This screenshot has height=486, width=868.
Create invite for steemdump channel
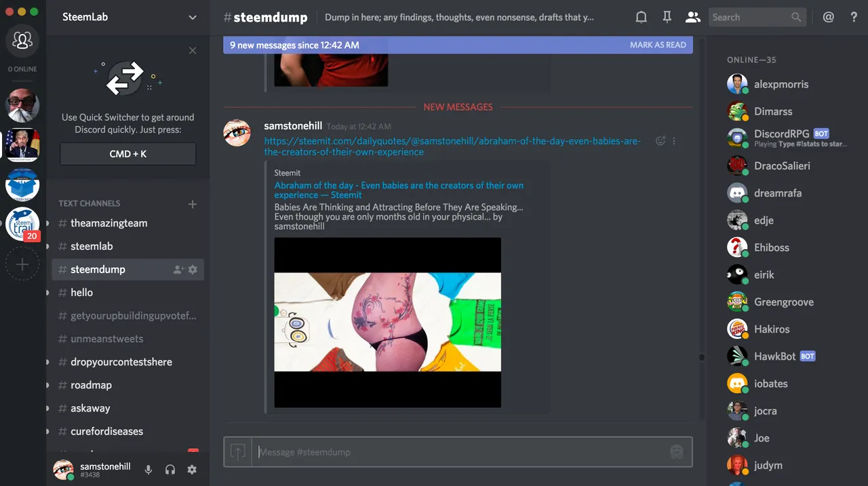[x=178, y=269]
